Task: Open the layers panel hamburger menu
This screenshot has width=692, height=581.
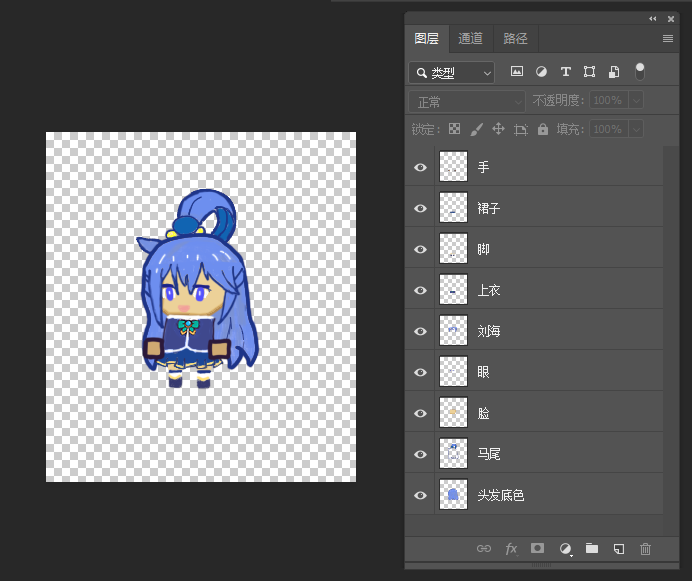Action: click(668, 38)
